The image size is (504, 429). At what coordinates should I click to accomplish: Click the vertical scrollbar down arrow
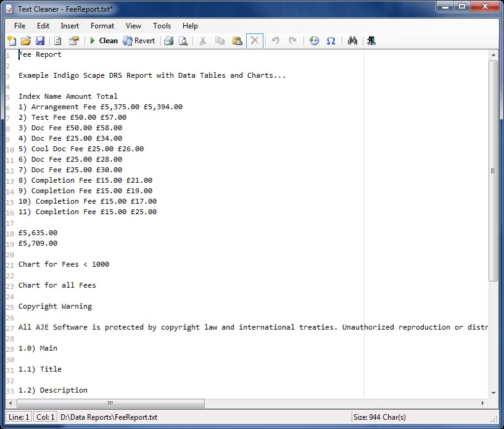[493, 393]
